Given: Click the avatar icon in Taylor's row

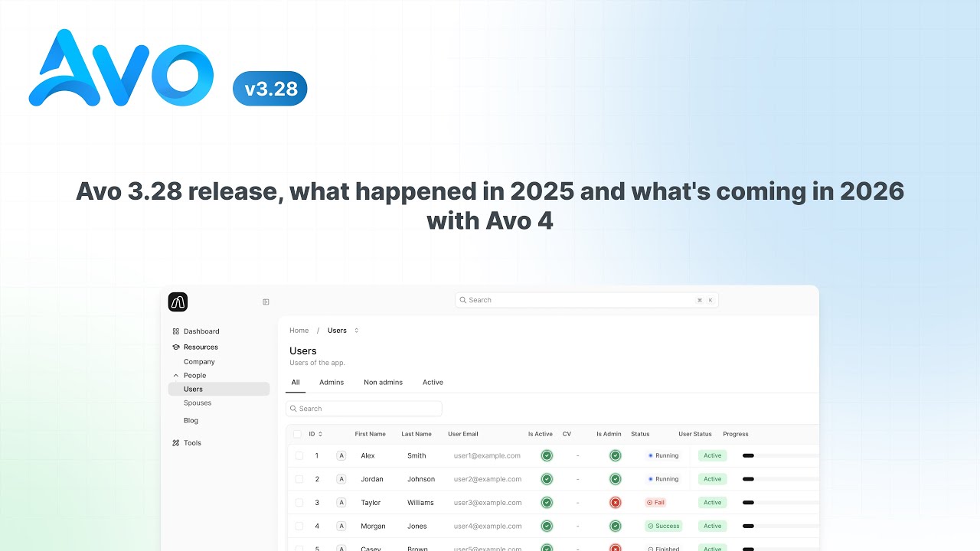Looking at the screenshot, I should pyautogui.click(x=341, y=503).
